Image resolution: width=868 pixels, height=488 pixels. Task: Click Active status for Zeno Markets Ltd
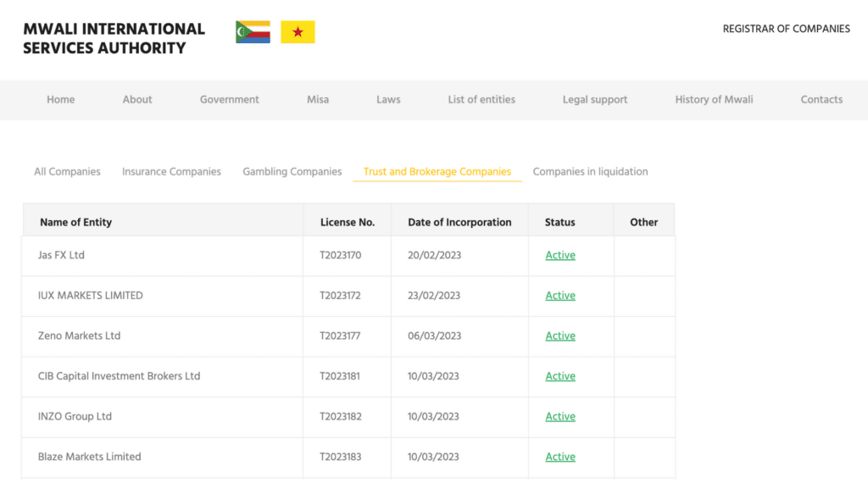point(560,335)
